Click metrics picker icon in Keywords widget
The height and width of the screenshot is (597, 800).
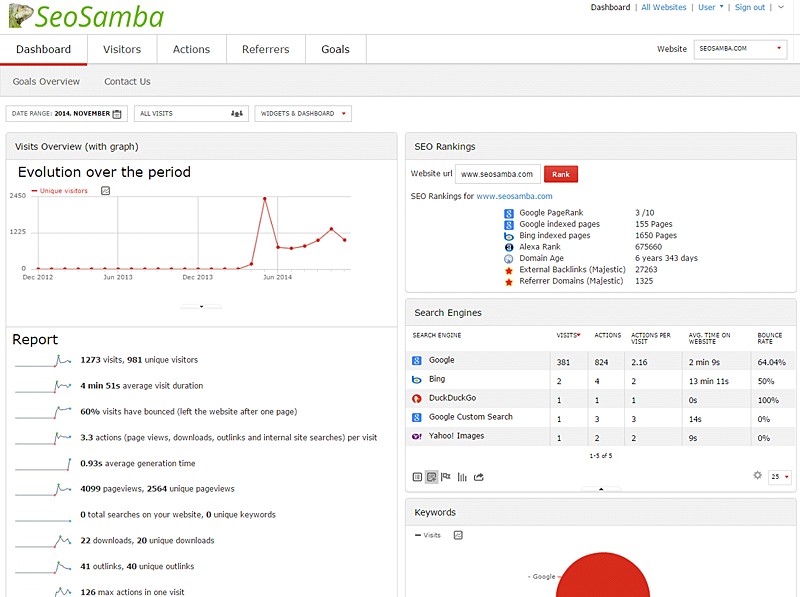[458, 535]
